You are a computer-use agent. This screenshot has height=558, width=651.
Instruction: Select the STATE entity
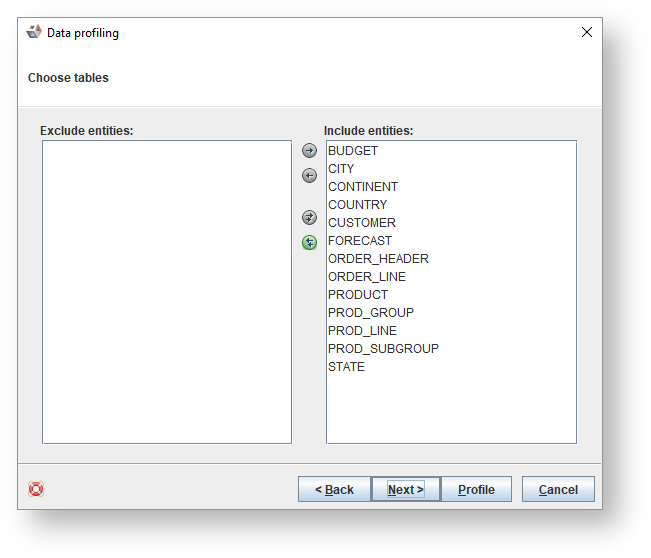pyautogui.click(x=346, y=367)
